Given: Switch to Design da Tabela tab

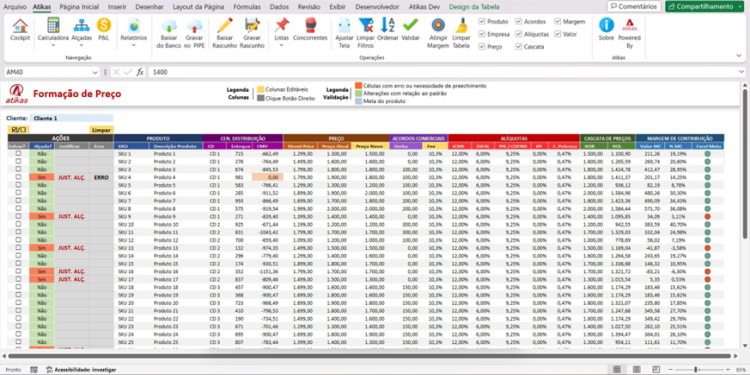Looking at the screenshot, I should pyautogui.click(x=474, y=7).
